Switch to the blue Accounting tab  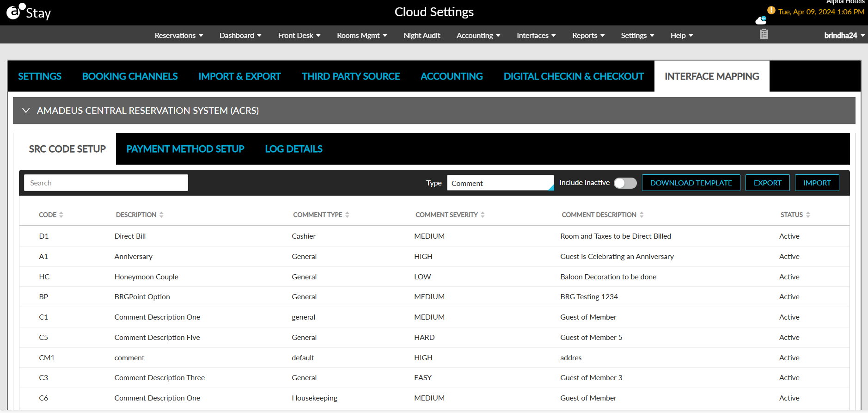452,76
